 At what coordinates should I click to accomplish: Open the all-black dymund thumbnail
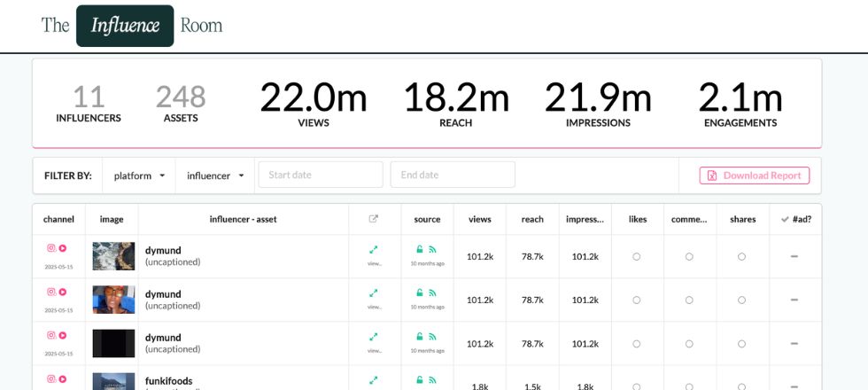113,344
